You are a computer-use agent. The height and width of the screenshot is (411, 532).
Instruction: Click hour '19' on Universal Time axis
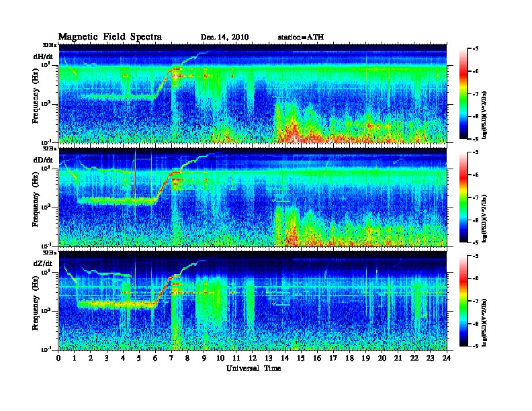point(365,358)
